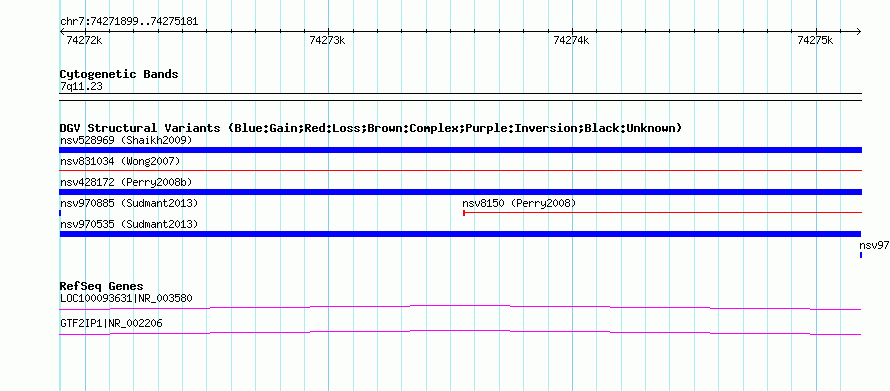Click nsv8150 (Perry2008) label
Image resolution: width=890 pixels, height=391 pixels.
tap(519, 203)
